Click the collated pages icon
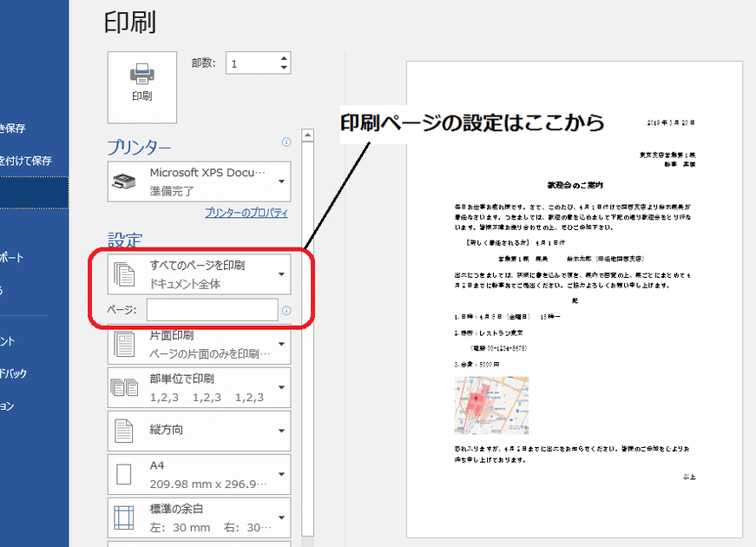756x547 pixels. tap(124, 387)
